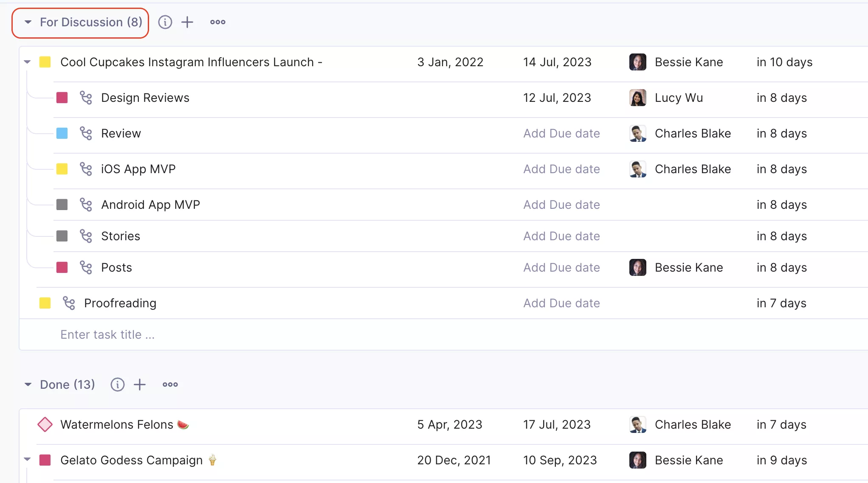Click Charles Blake avatar on iOS App MVP row
The image size is (868, 483).
(638, 169)
